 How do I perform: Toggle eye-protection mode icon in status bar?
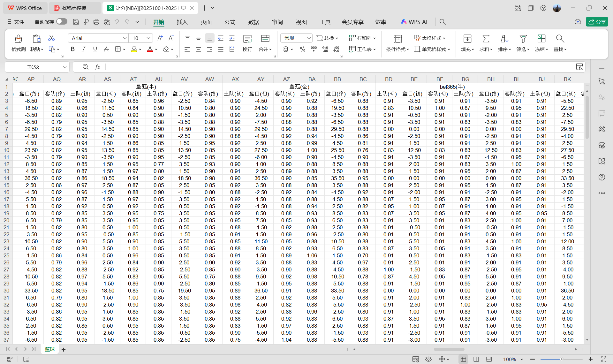click(x=428, y=359)
